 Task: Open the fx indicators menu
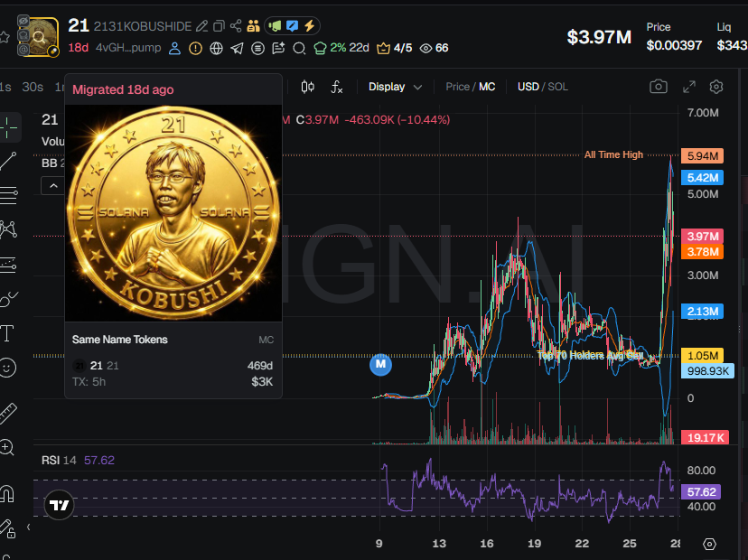click(337, 87)
